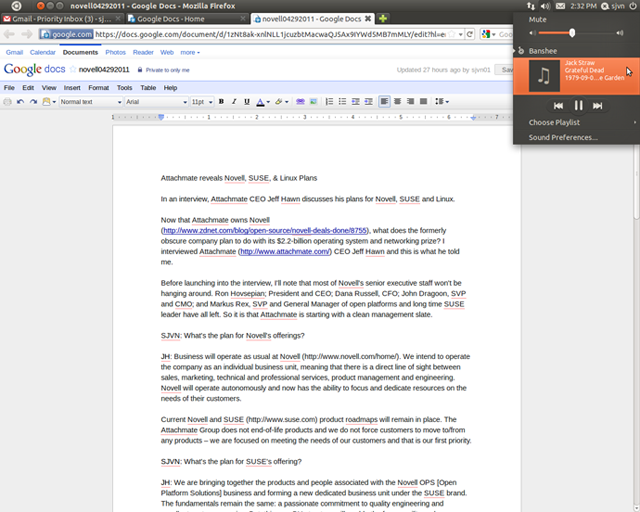Open the Web clipboard dropdown arrow

pyautogui.click(x=54, y=102)
